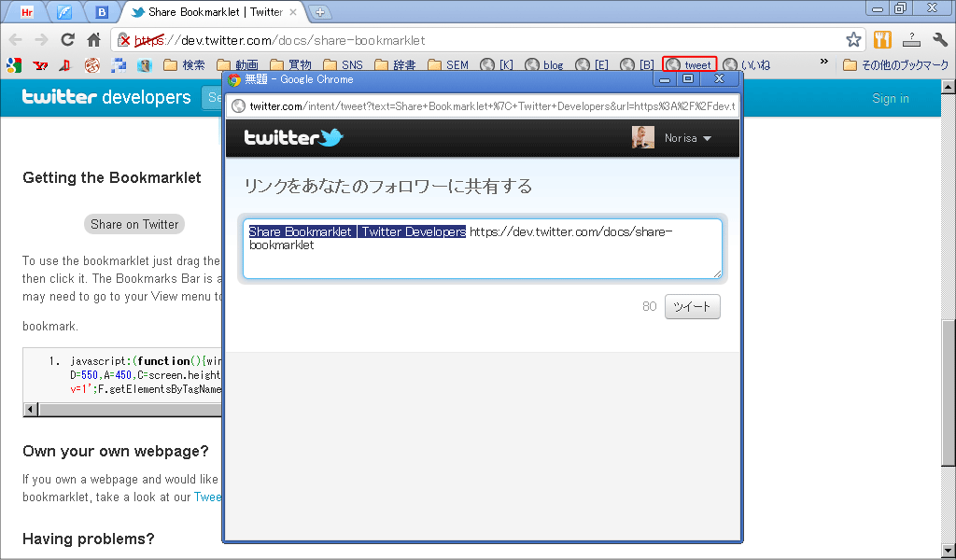
Task: Open the その他のブックマーク folder
Action: click(896, 64)
